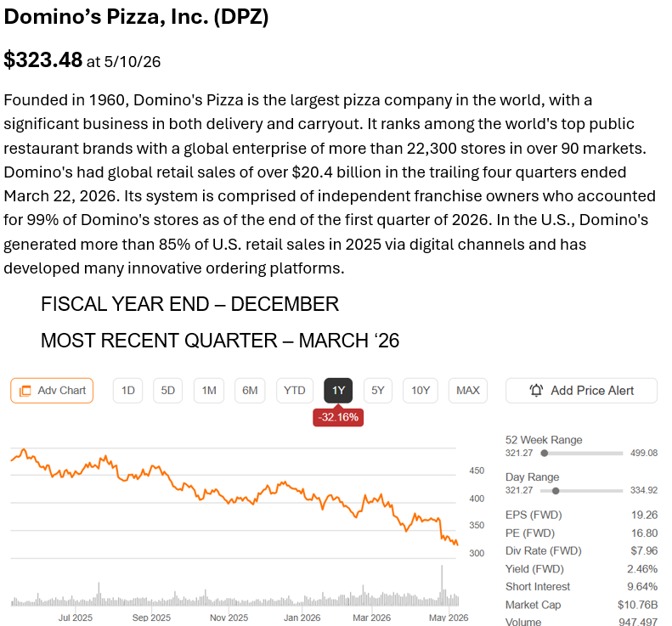The height and width of the screenshot is (626, 672).
Task: Click the price line's peak in June 2025
Action: [x=24, y=450]
